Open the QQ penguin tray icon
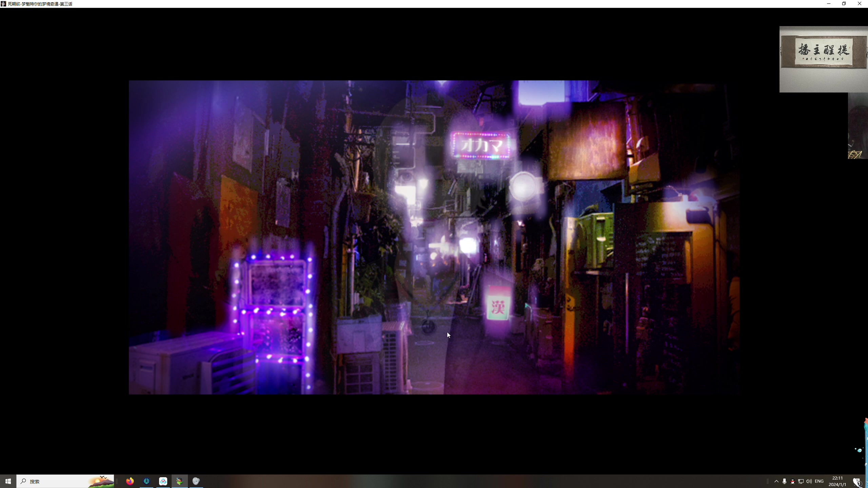This screenshot has height=488, width=868. tap(792, 481)
